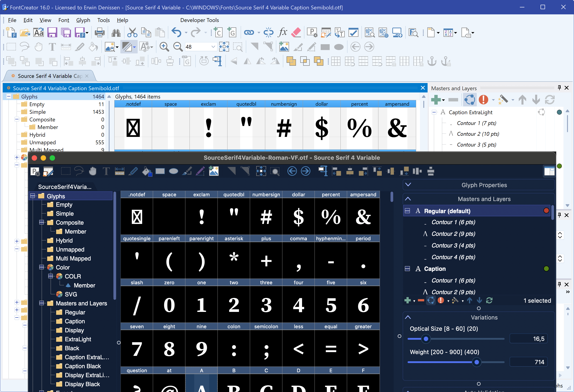
Task: Click the green refresh icon in dark Masters panel
Action: click(x=489, y=300)
